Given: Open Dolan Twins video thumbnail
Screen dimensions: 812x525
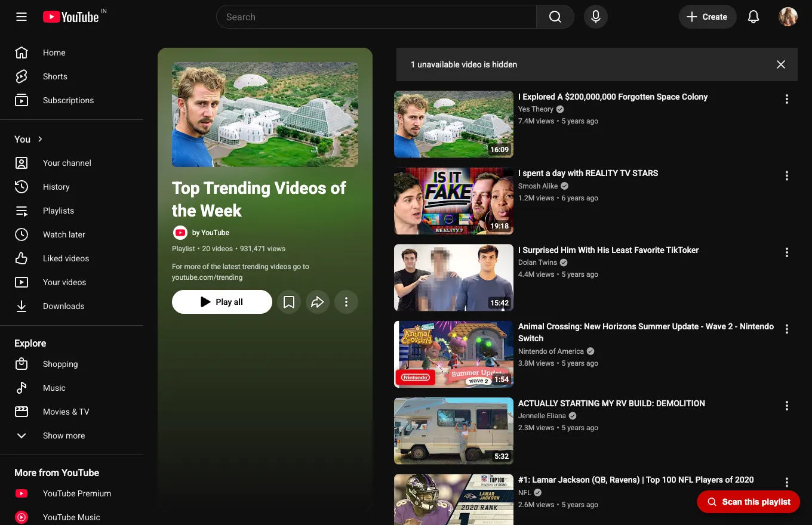Looking at the screenshot, I should coord(454,277).
